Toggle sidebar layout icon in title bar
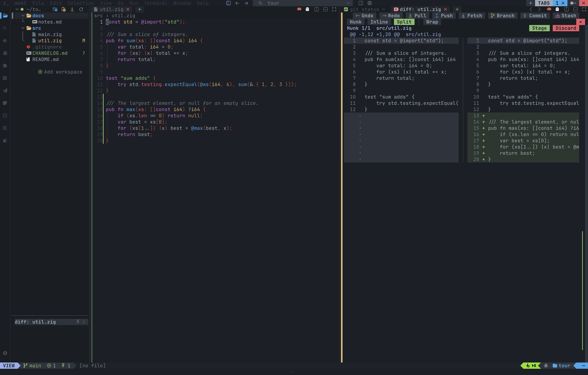This screenshot has width=588, height=375. (x=229, y=3)
